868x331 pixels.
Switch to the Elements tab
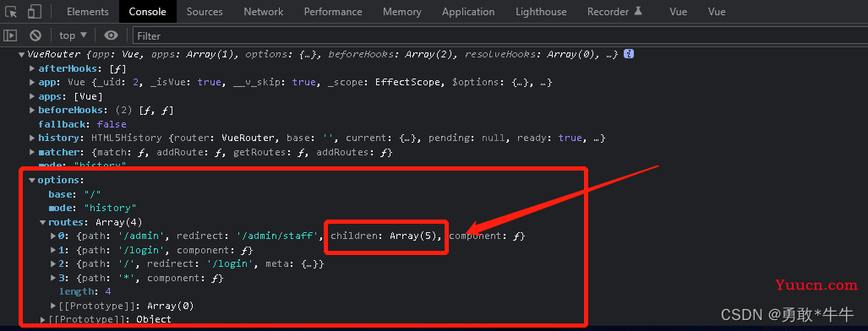[87, 12]
